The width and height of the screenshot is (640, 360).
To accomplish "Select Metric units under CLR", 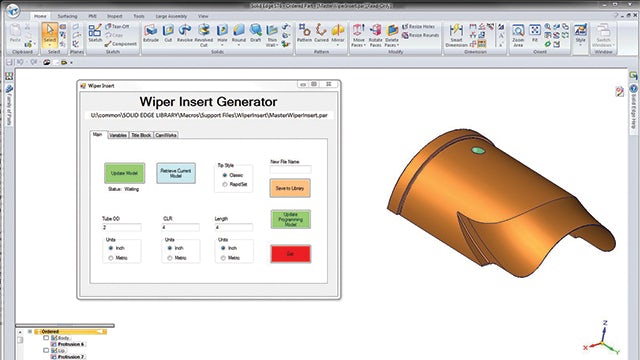I will 170,258.
